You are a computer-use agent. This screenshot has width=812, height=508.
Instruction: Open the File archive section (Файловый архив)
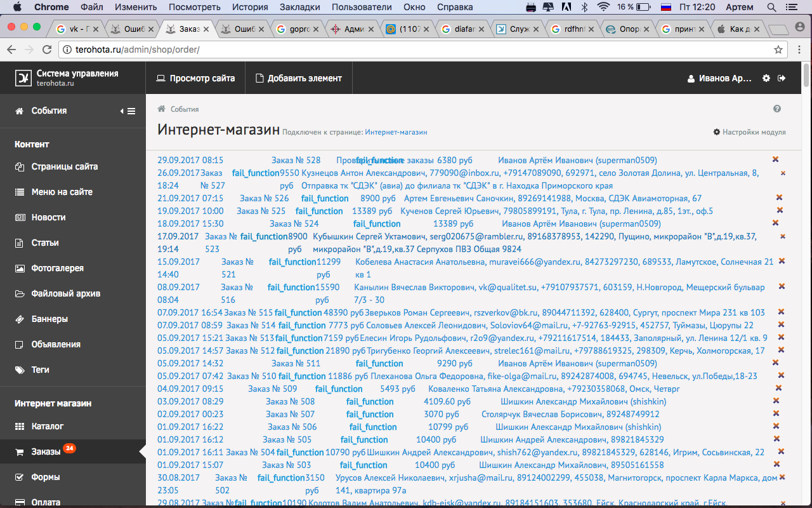66,293
